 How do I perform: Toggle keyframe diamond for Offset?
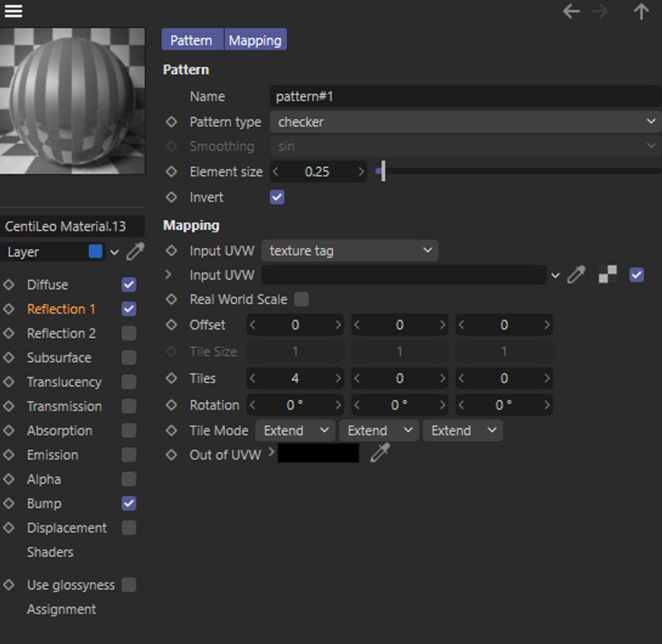point(171,324)
